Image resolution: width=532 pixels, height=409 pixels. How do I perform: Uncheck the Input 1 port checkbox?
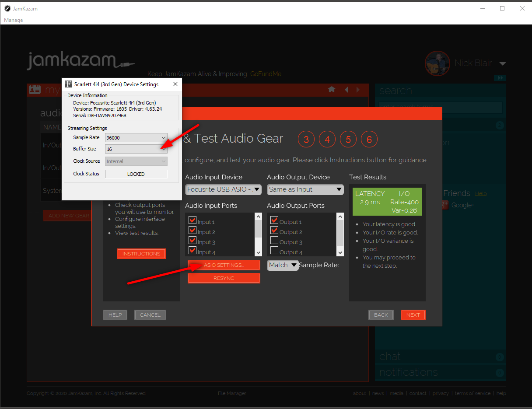pyautogui.click(x=192, y=220)
